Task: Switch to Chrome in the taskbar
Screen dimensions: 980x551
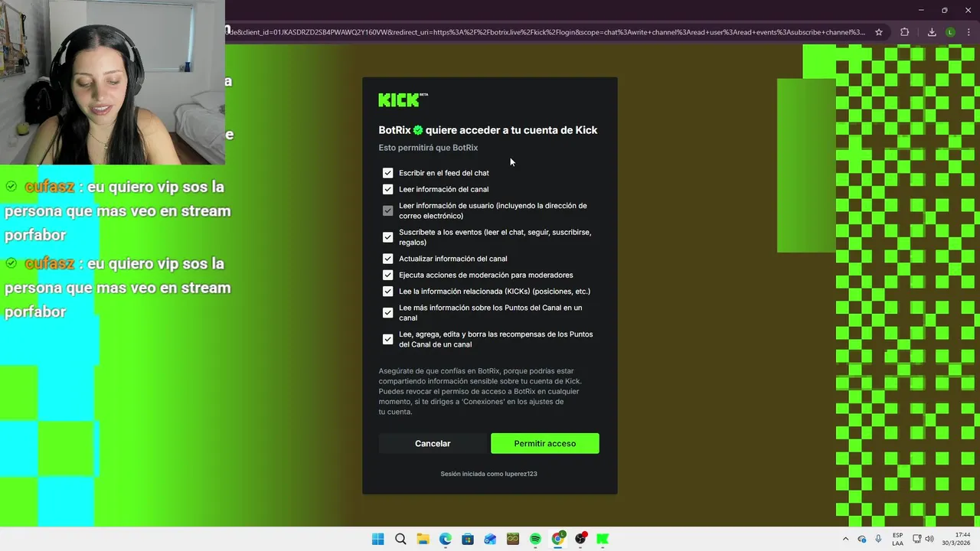Action: (558, 539)
